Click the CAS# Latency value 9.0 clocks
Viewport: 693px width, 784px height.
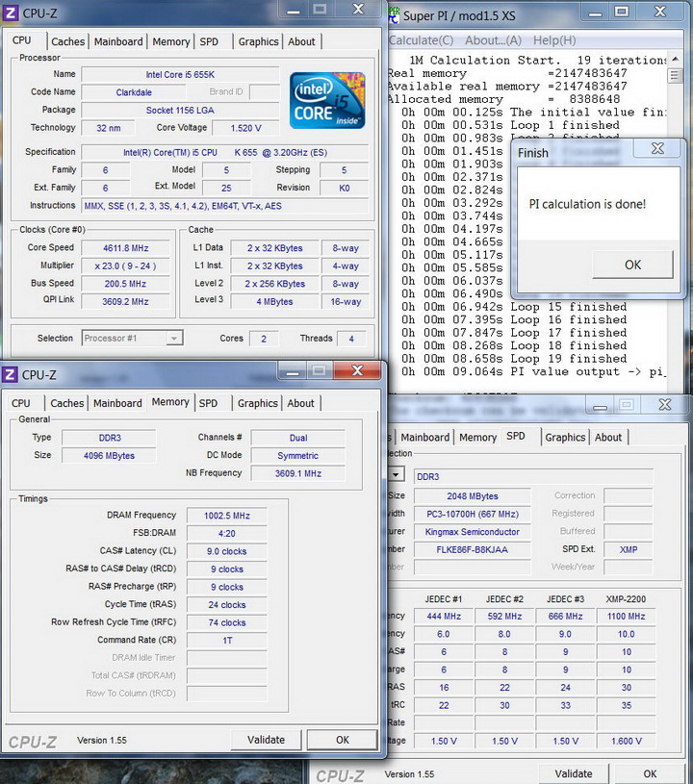(x=226, y=551)
